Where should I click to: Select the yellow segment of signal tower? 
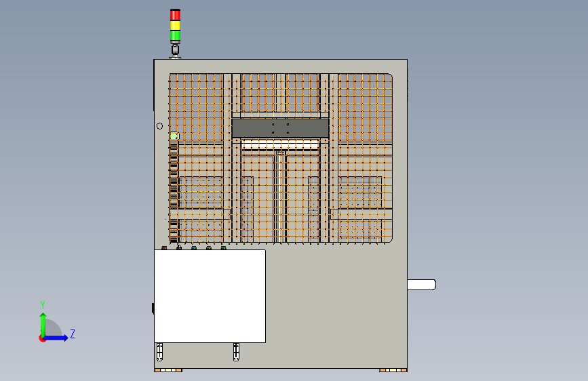point(175,26)
